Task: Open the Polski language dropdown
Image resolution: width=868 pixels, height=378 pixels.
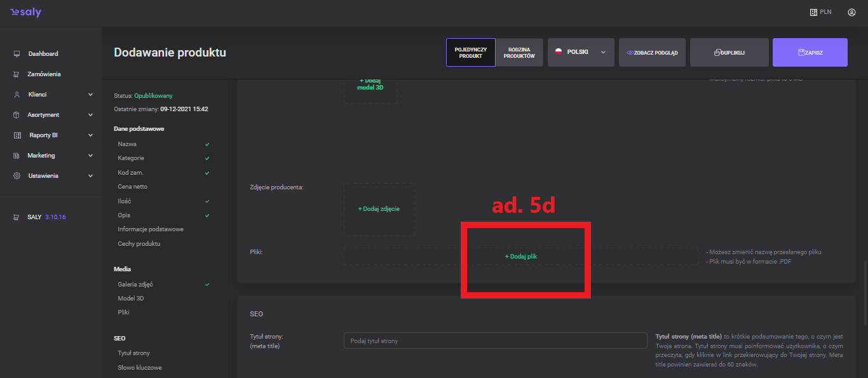Action: tap(581, 53)
